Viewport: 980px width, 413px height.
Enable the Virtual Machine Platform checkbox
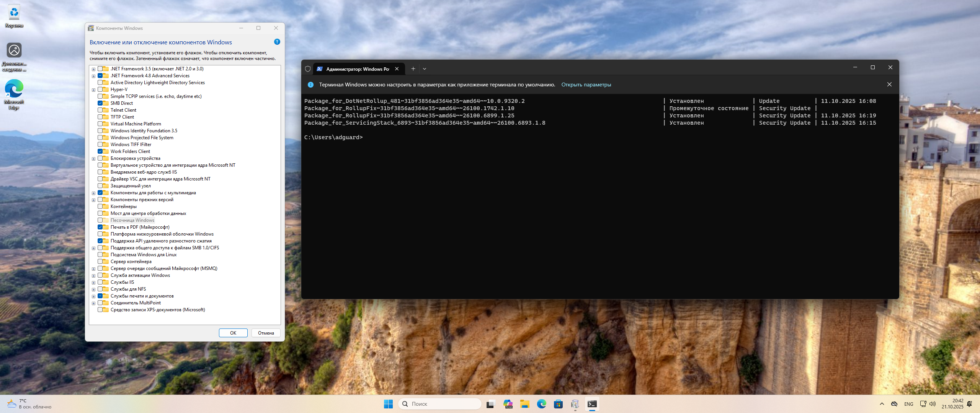point(100,124)
